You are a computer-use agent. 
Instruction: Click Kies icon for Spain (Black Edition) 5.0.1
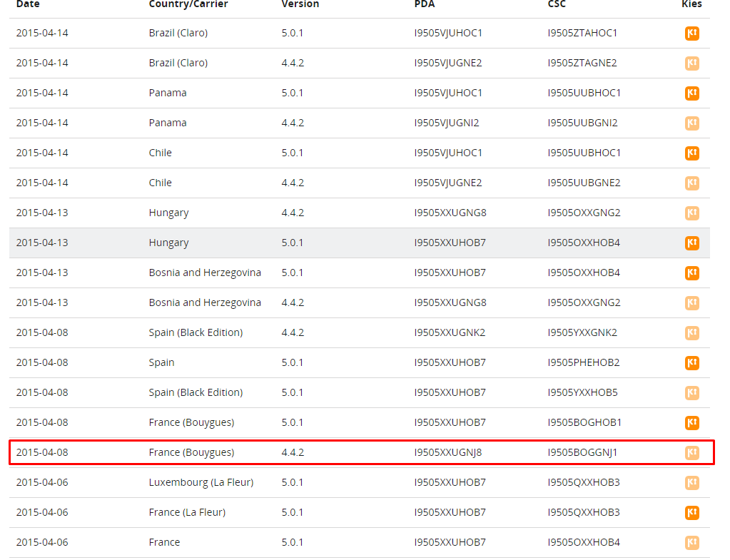tap(692, 392)
